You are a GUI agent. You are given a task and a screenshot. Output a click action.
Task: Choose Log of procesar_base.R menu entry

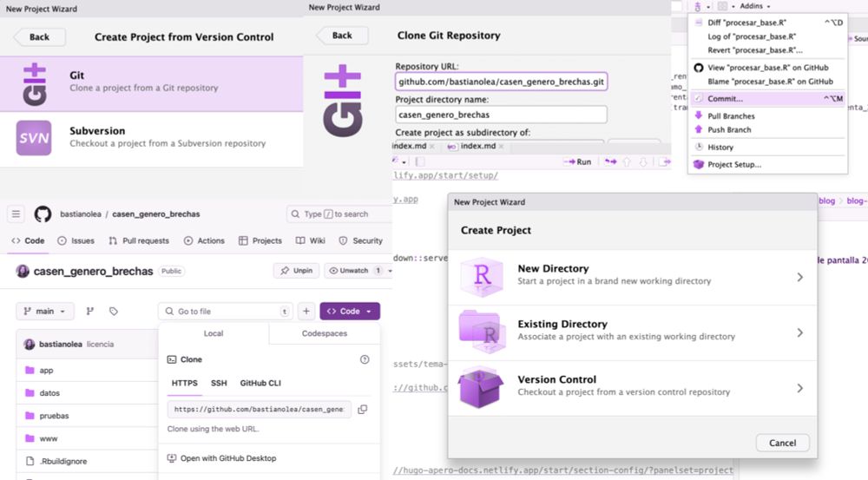(768, 36)
